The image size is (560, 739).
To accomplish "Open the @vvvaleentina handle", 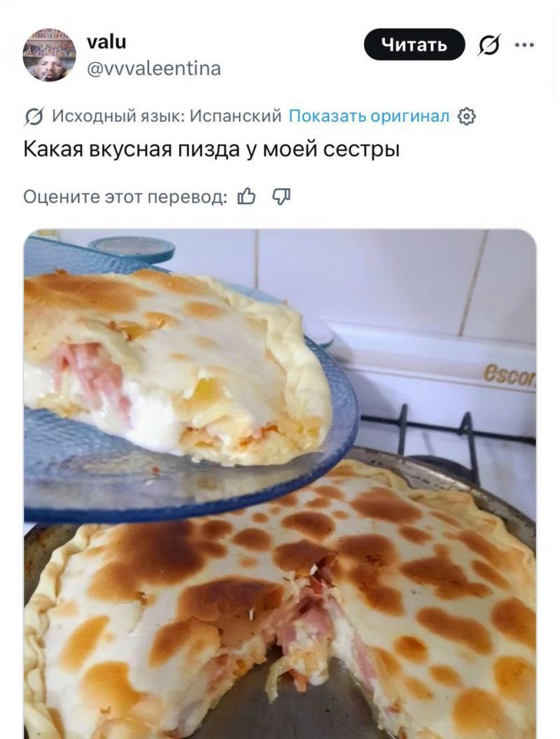I will click(x=154, y=69).
